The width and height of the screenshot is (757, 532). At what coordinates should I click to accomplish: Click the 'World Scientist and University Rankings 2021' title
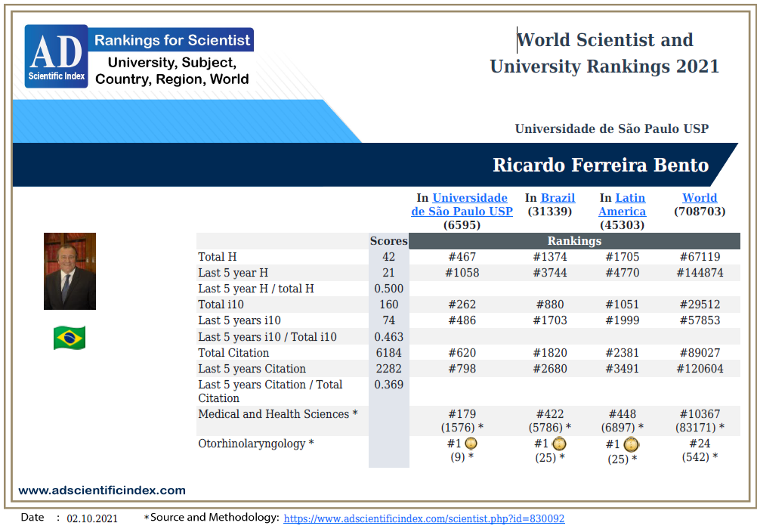(x=604, y=53)
